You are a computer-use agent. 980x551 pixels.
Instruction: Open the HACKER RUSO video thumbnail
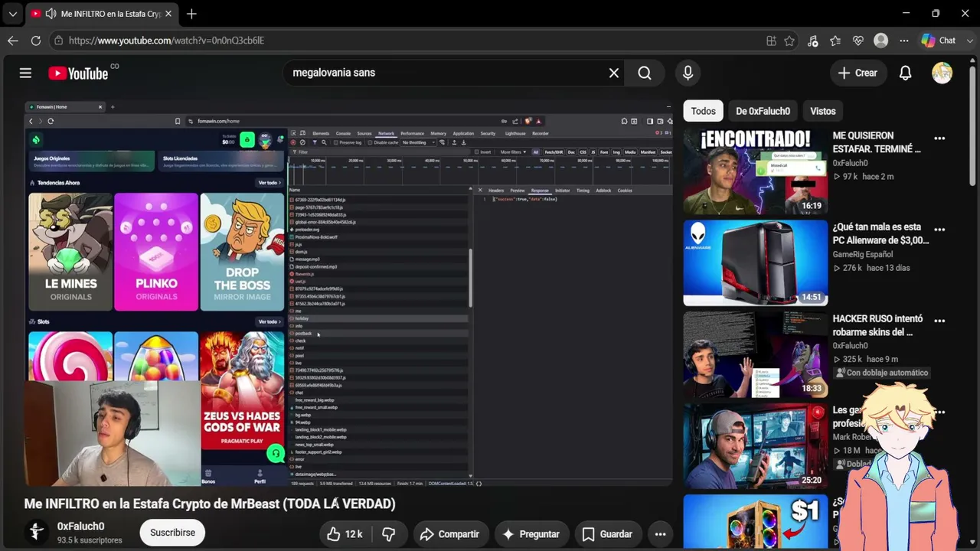(755, 354)
